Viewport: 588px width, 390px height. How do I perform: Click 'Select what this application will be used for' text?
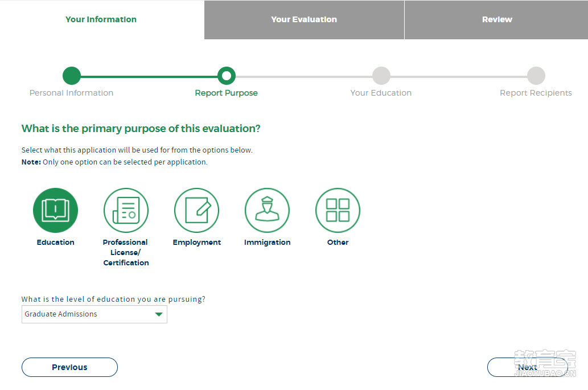click(x=137, y=150)
